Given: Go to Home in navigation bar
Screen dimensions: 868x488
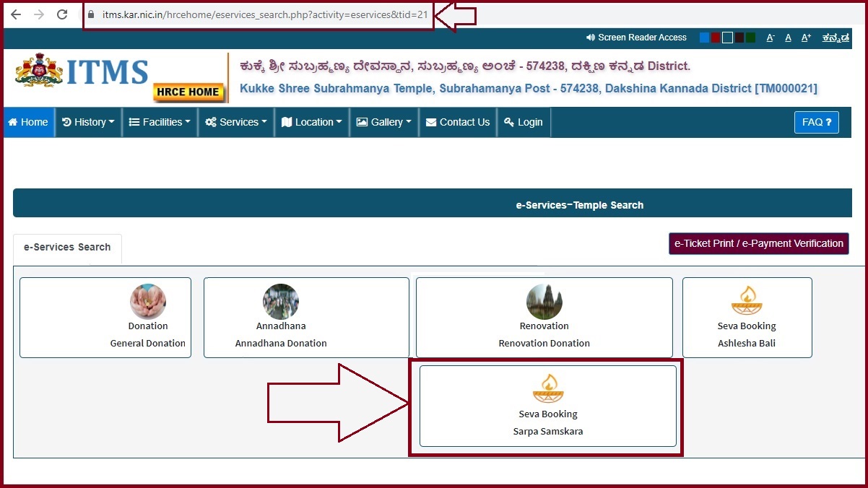Looking at the screenshot, I should 28,122.
